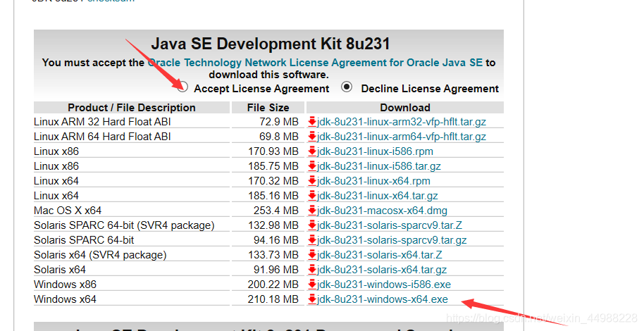The image size is (644, 331).
Task: Click the Linux ARM 32 Hard Float ABI row label
Action: tap(102, 122)
